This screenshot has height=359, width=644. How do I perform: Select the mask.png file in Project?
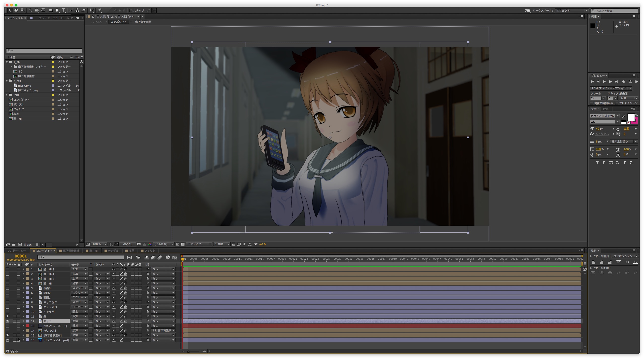click(25, 85)
